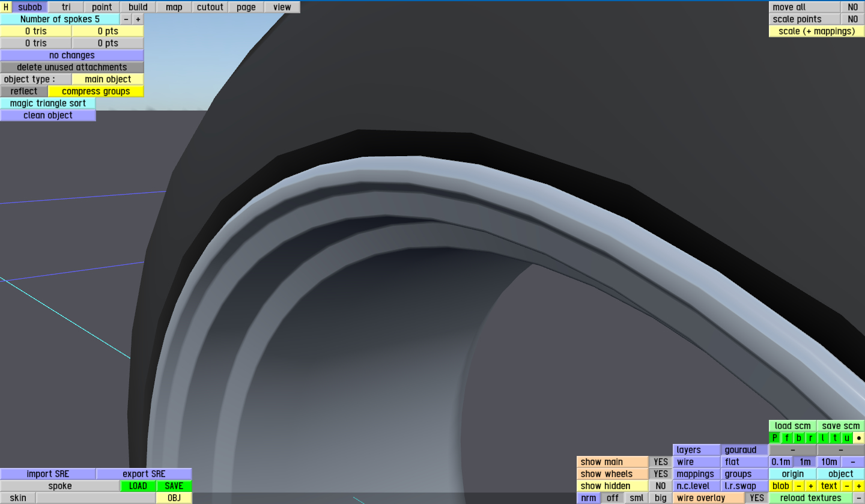The height and width of the screenshot is (504, 865).
Task: Open the subob tab
Action: (x=30, y=7)
